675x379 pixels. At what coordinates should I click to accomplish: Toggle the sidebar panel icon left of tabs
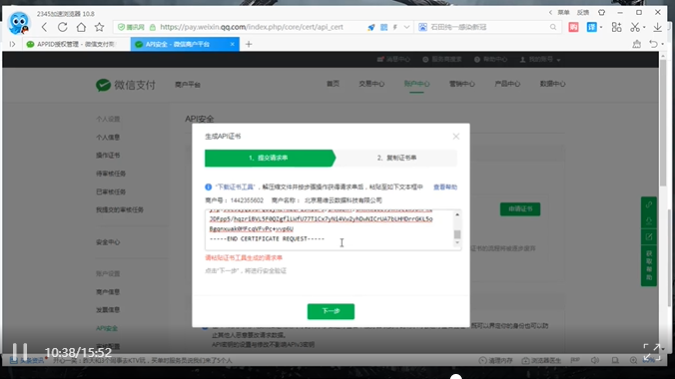pyautogui.click(x=12, y=44)
